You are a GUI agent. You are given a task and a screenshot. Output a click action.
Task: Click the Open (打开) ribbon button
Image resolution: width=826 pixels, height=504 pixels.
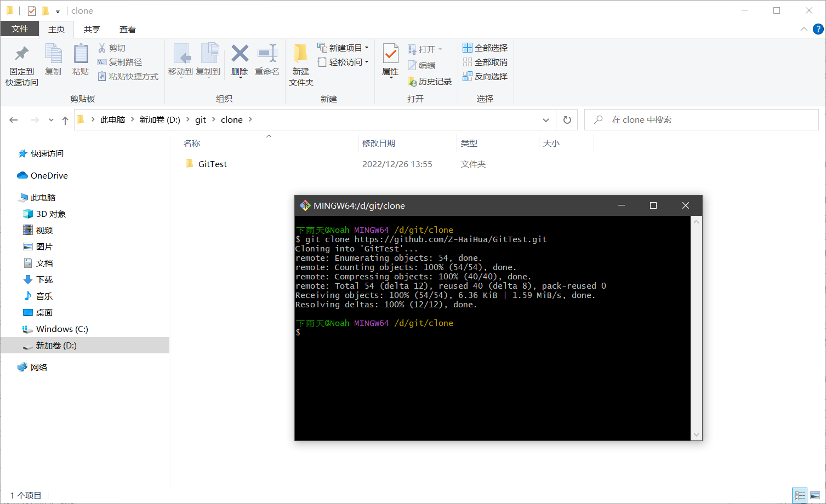click(425, 50)
